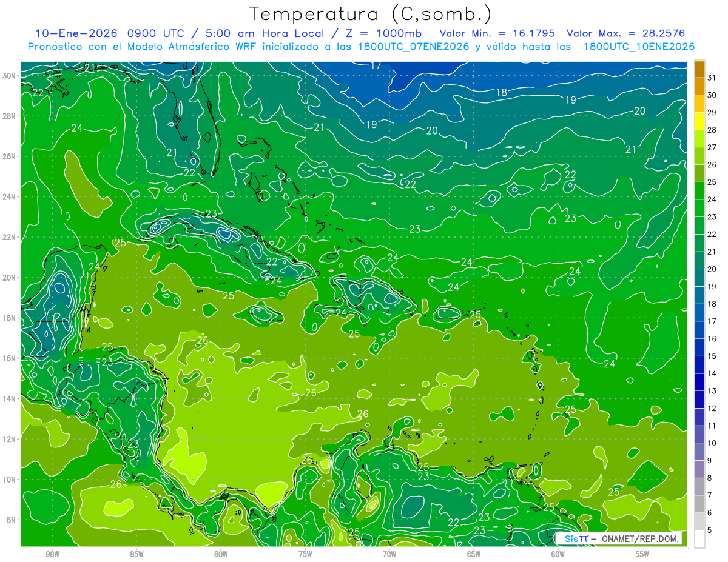
Task: Click the 16N latitude axis label
Action: [x=10, y=358]
